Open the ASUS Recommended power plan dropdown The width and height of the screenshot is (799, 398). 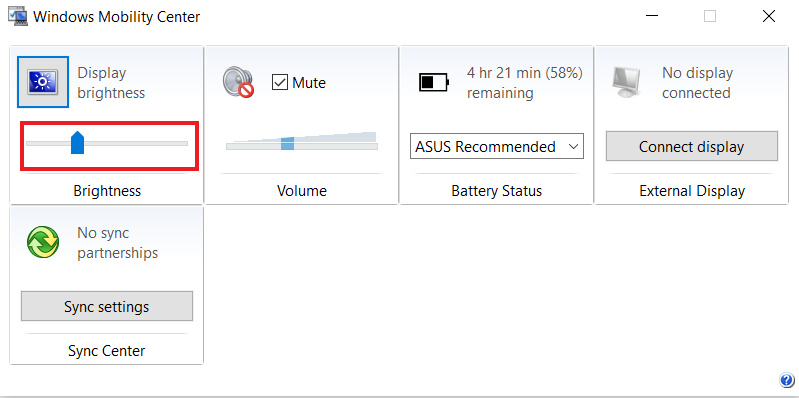(497, 147)
